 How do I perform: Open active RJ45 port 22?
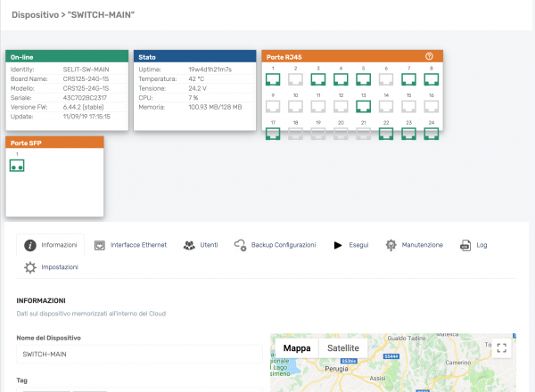point(386,134)
